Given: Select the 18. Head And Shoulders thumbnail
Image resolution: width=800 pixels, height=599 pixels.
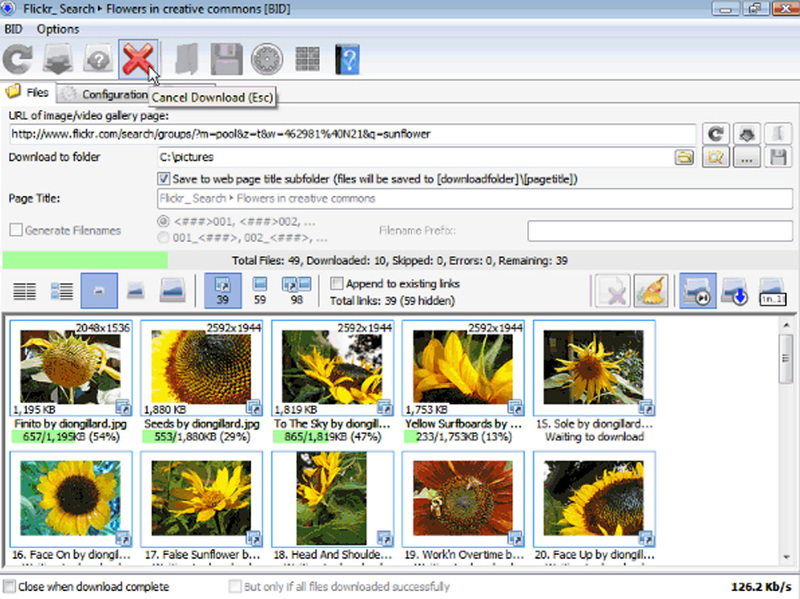Looking at the screenshot, I should pyautogui.click(x=332, y=498).
